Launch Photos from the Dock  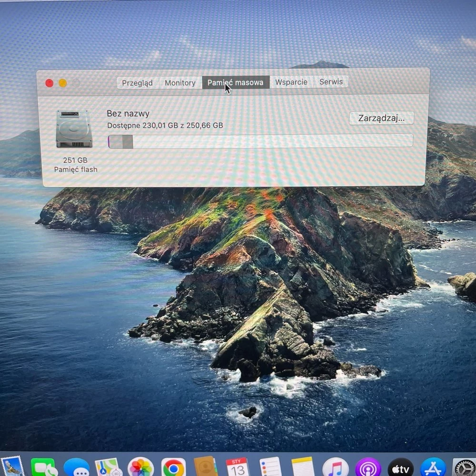(140, 467)
